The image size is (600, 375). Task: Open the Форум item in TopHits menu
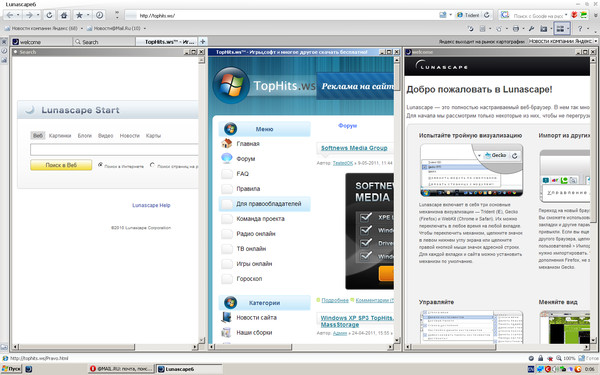(x=246, y=159)
